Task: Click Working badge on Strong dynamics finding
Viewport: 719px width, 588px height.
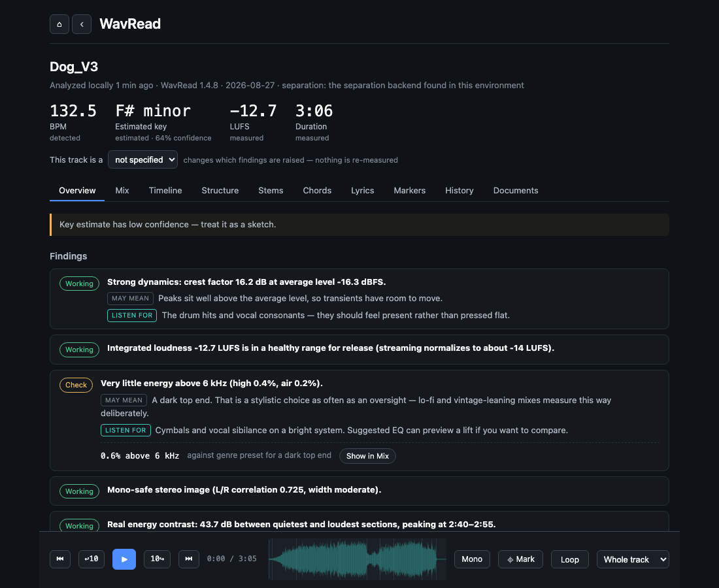Action: pos(79,284)
